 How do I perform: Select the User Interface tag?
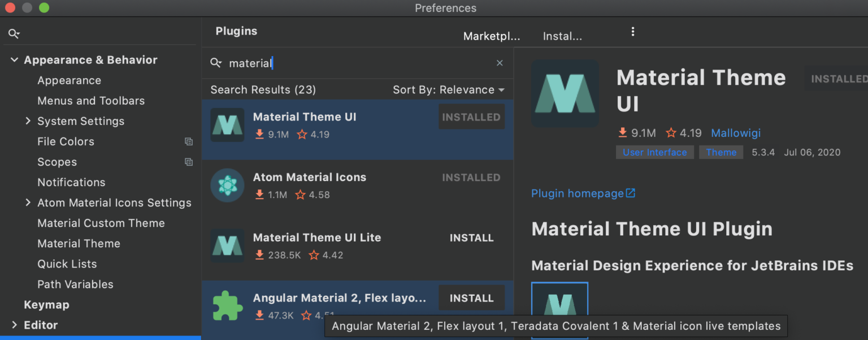click(x=654, y=152)
